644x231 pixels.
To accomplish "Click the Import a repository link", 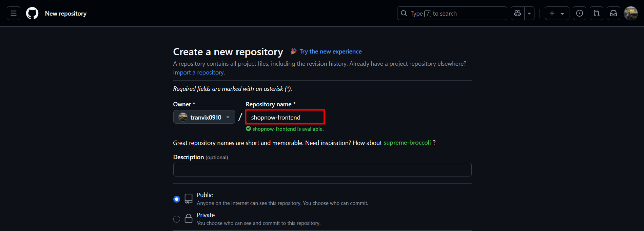I will coord(198,72).
